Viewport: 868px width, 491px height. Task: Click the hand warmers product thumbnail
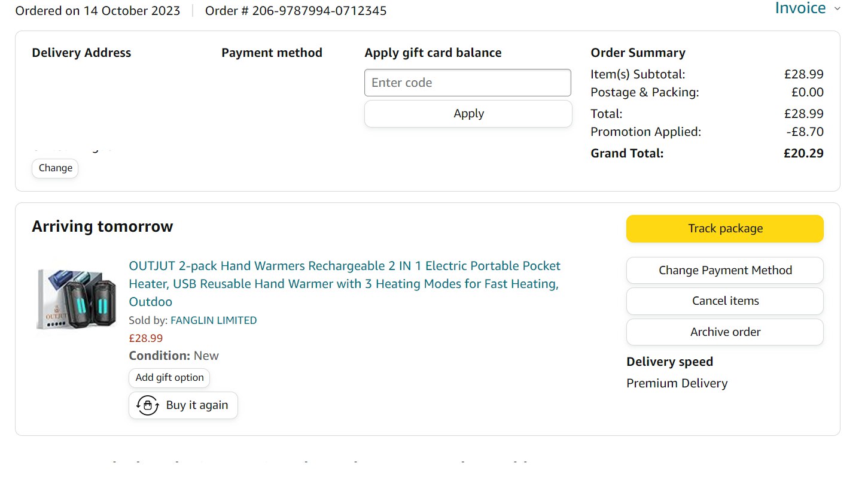(76, 298)
